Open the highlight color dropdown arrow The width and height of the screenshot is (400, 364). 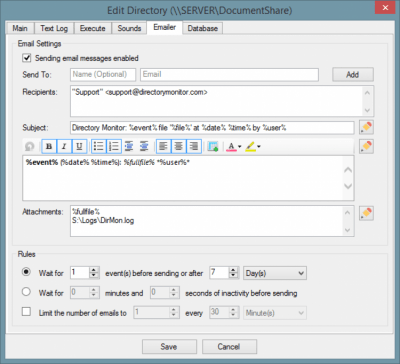[259, 146]
